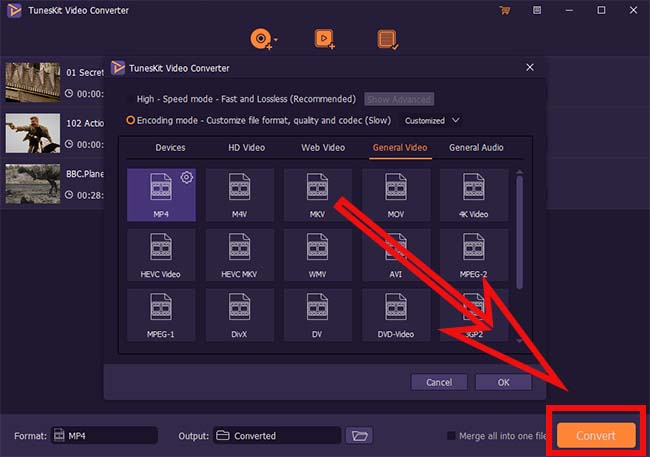Pick the DVD-Video format tile
This screenshot has width=650, height=457.
point(396,315)
